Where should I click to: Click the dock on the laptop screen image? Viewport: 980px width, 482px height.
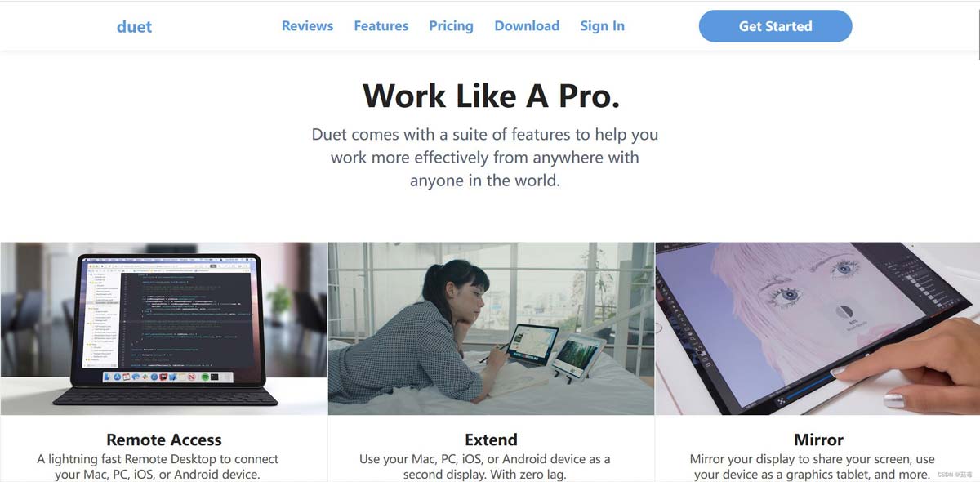[167, 377]
